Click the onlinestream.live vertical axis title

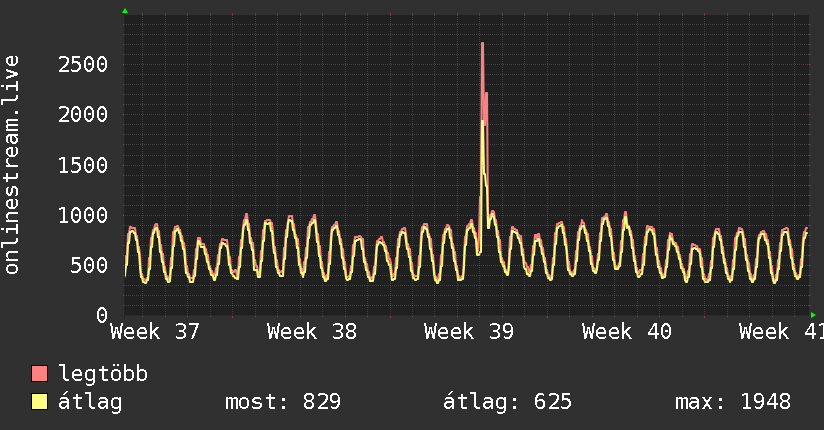click(11, 165)
